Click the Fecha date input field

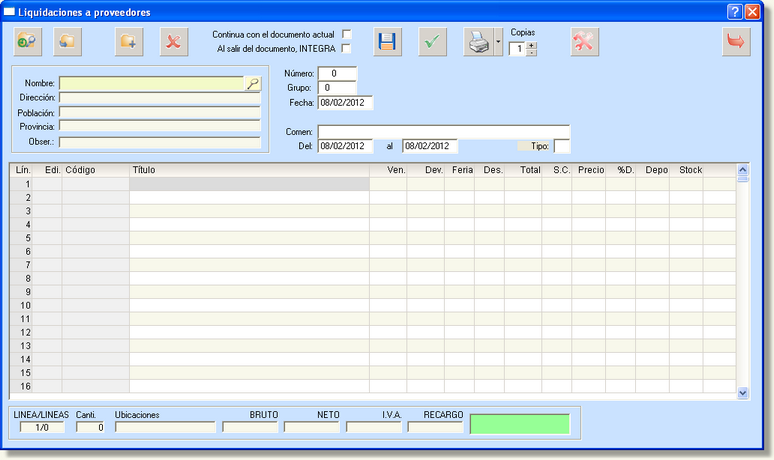(345, 102)
